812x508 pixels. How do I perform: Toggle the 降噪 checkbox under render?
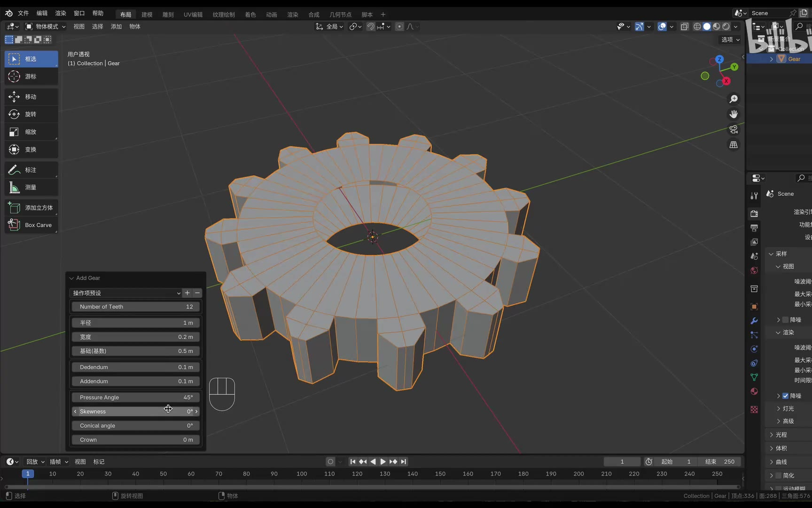[785, 396]
